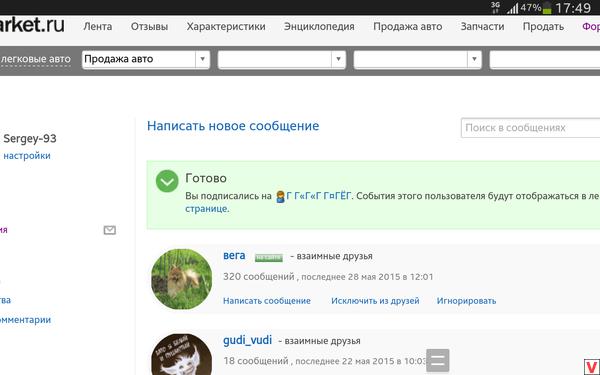
Task: Open вега's dog avatar thumbnail
Action: click(182, 279)
